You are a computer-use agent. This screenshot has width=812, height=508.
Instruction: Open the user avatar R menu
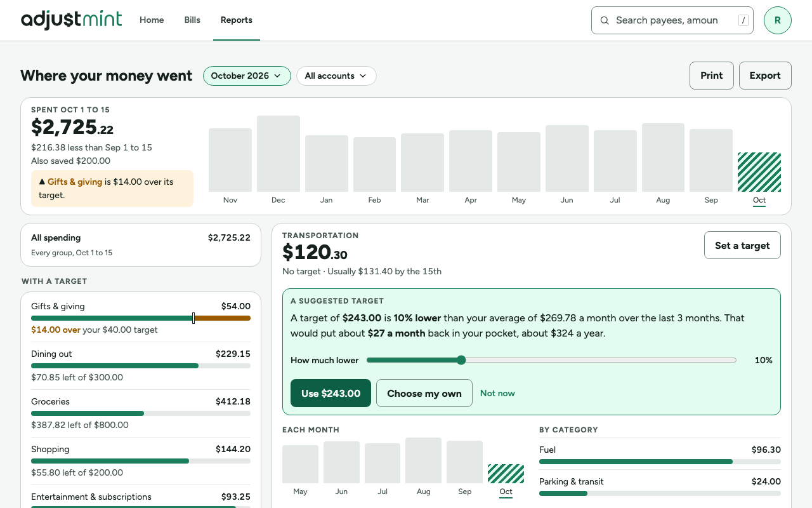pos(777,20)
